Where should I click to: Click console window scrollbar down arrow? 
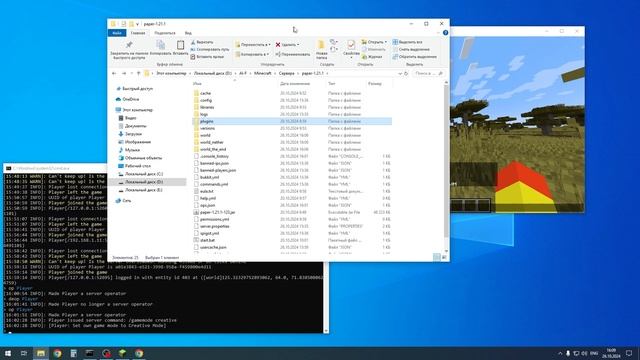[326, 331]
